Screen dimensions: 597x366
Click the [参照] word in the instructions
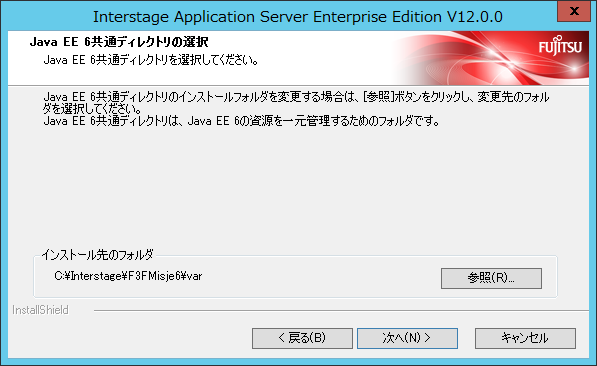pyautogui.click(x=378, y=97)
